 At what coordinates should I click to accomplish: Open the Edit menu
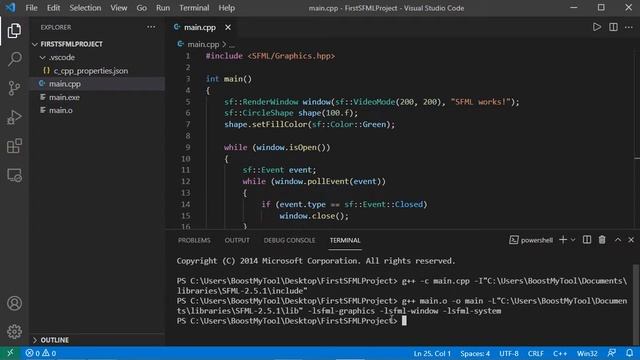click(53, 8)
